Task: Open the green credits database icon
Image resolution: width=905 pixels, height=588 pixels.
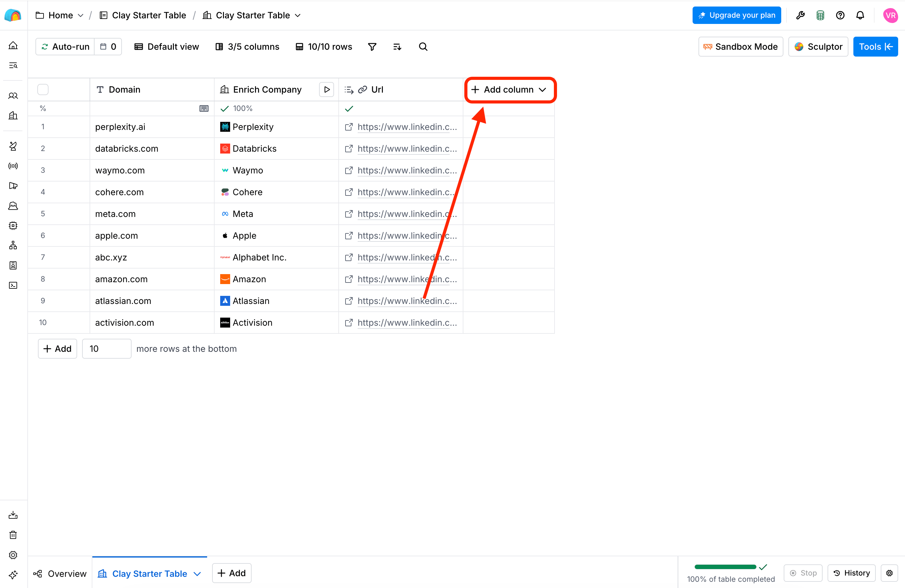Action: point(820,15)
